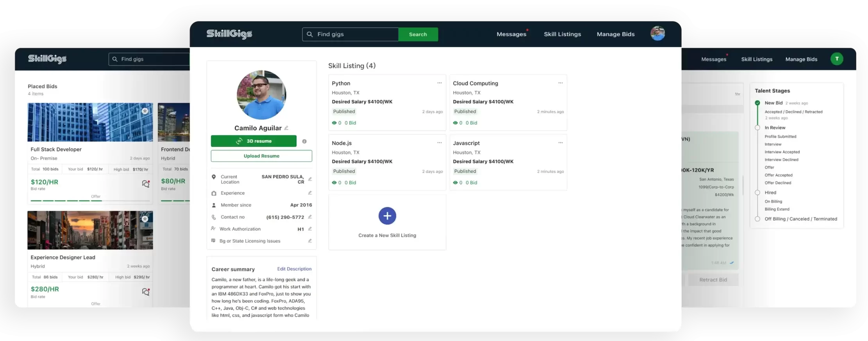Toggle favorite star on Full Stack Developer card

tap(145, 111)
